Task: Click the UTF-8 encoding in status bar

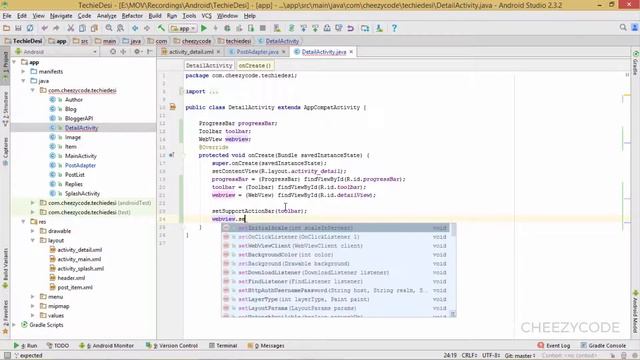Action: (491, 356)
